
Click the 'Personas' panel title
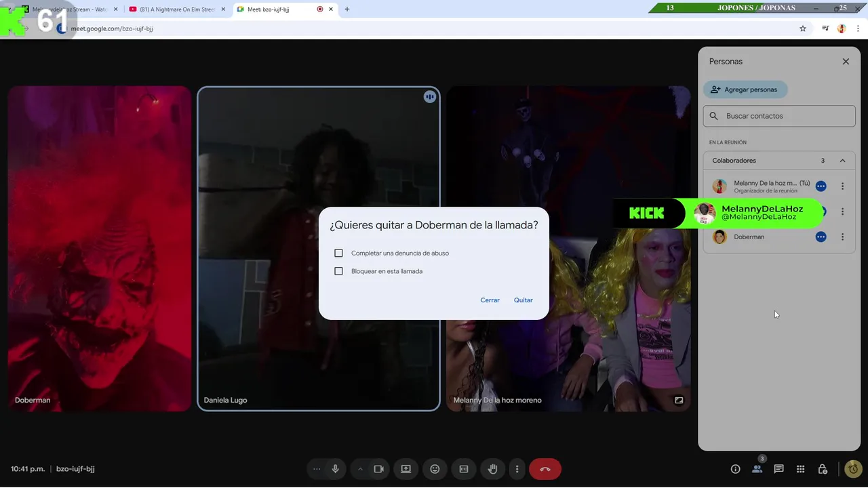[726, 62]
